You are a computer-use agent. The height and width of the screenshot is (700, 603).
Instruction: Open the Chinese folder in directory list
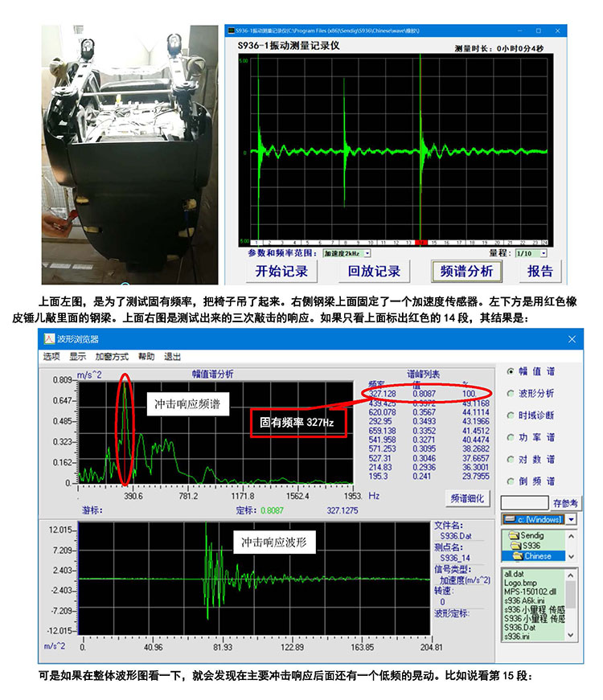click(x=537, y=555)
